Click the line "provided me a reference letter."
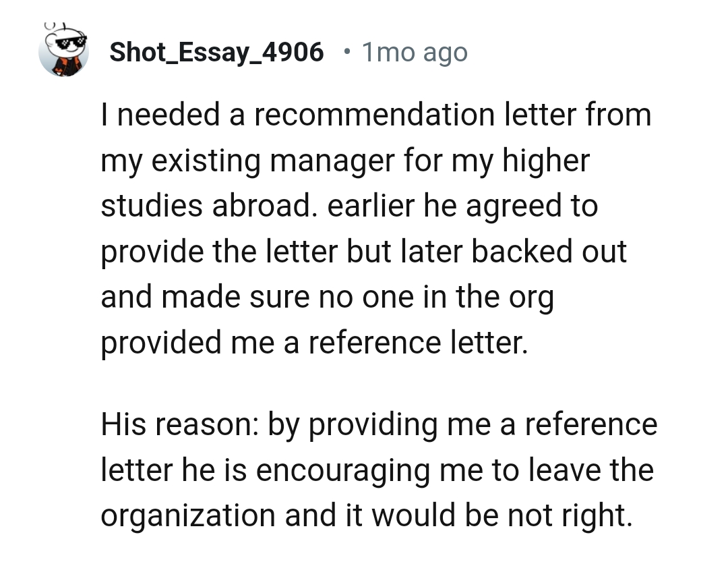The width and height of the screenshot is (728, 564). [x=312, y=343]
